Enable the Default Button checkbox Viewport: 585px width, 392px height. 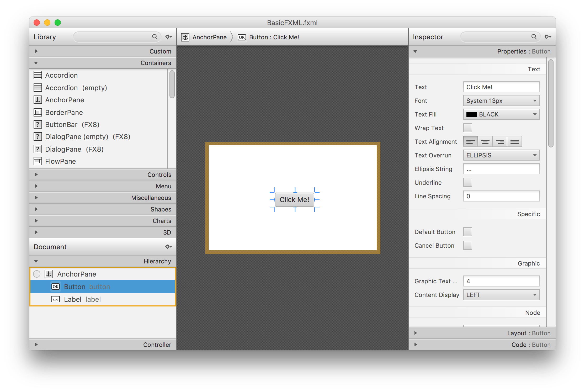coord(467,232)
